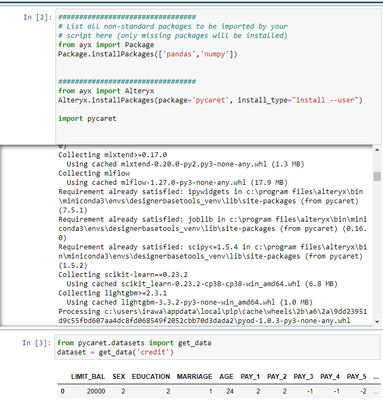Click the PAY_5 column header
This screenshot has height=400, width=383.
pyautogui.click(x=356, y=377)
